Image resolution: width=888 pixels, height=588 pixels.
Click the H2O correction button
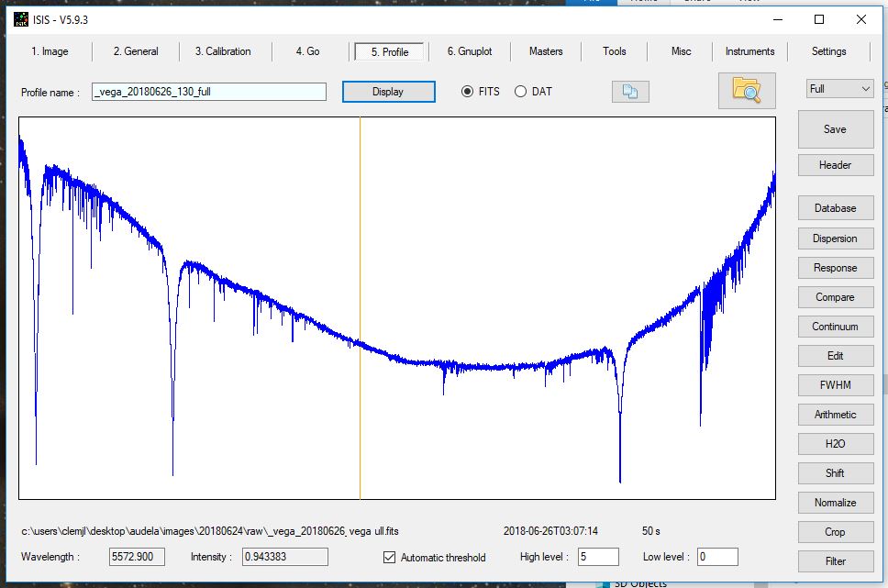coord(835,444)
